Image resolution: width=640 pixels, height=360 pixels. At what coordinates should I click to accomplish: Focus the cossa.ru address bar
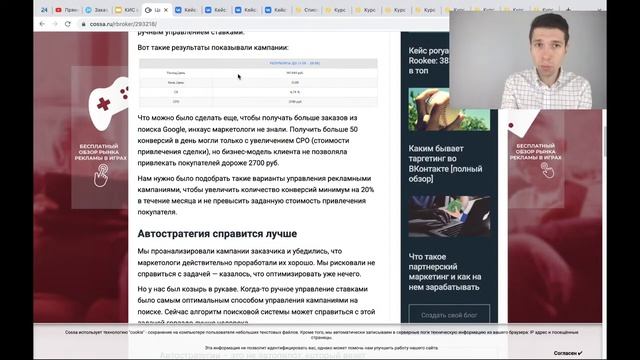[261, 24]
